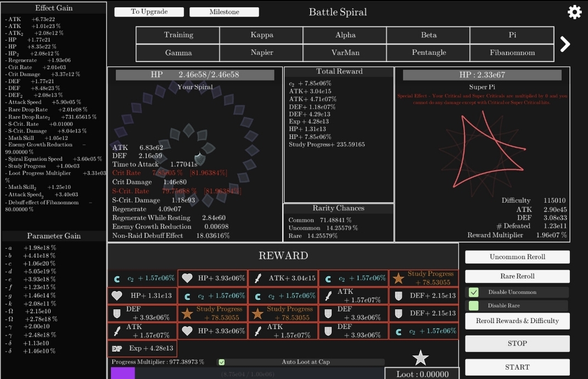Screen dimensions: 588x379
Task: Click the STOP button
Action: pos(517,343)
